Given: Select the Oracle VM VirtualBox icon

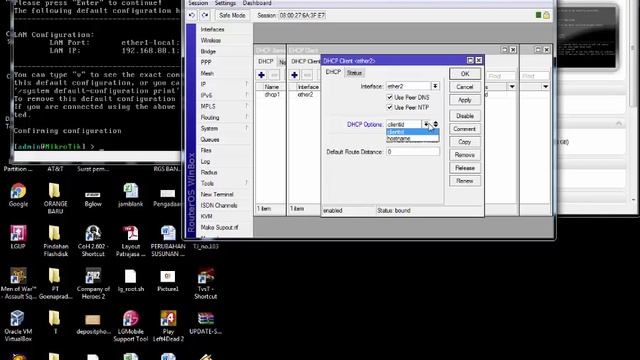Looking at the screenshot, I should click(x=18, y=319).
